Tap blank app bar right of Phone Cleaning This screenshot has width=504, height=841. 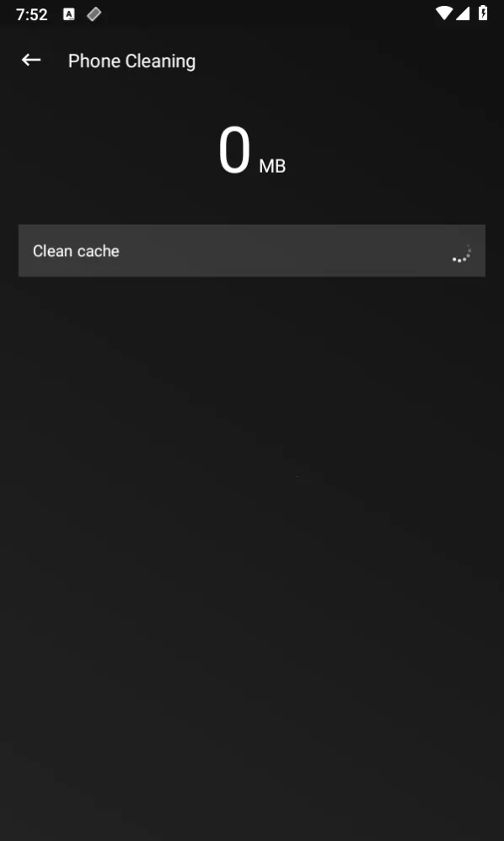click(349, 61)
